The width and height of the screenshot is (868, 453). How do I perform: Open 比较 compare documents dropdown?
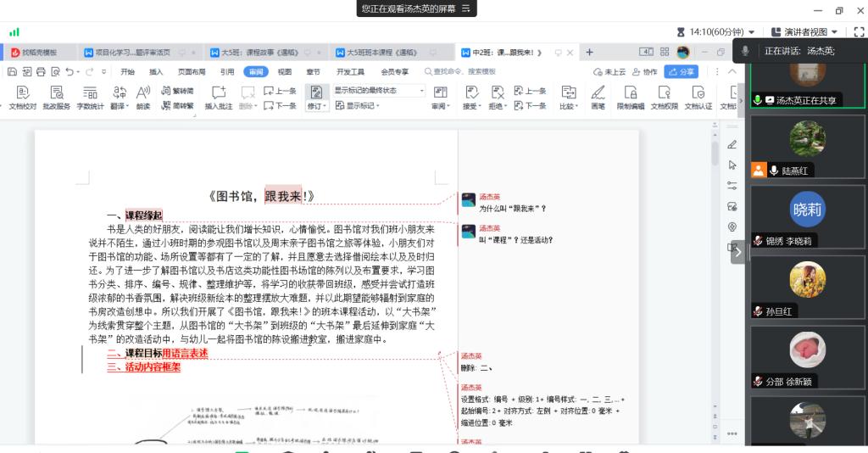pos(569,98)
